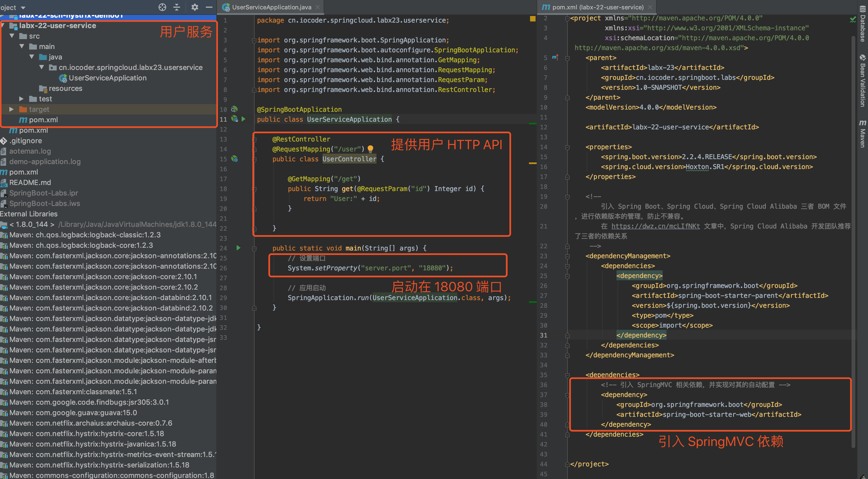Screen dimensions: 868x479
Task: Click the yellow intention lightbulb near RequestMapping
Action: 370,149
